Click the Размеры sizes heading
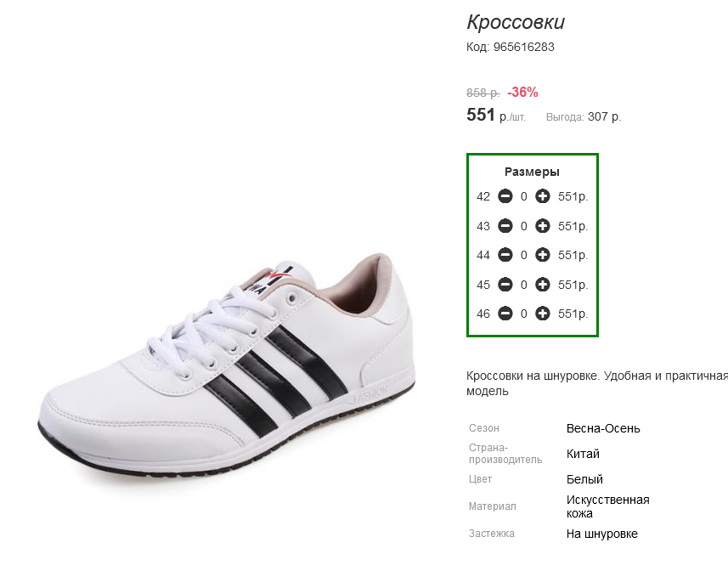The height and width of the screenshot is (571, 728). coord(532,172)
